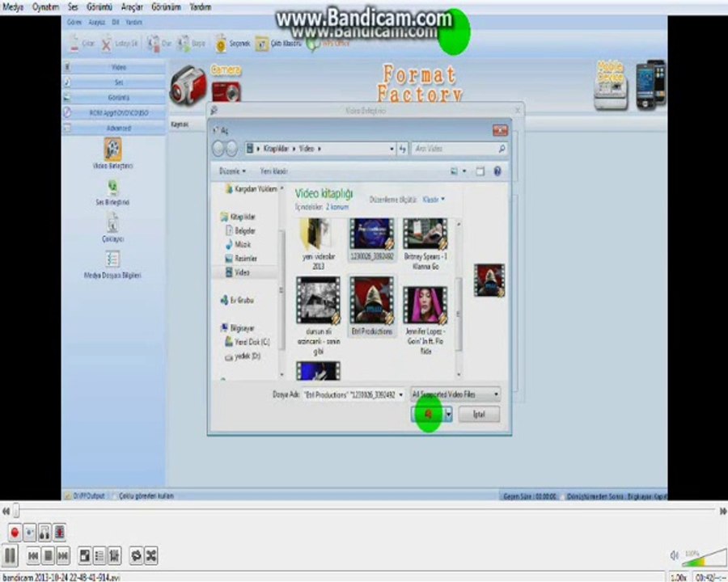Click Listeyi Sil to clear the list
This screenshot has width=728, height=582.
120,44
